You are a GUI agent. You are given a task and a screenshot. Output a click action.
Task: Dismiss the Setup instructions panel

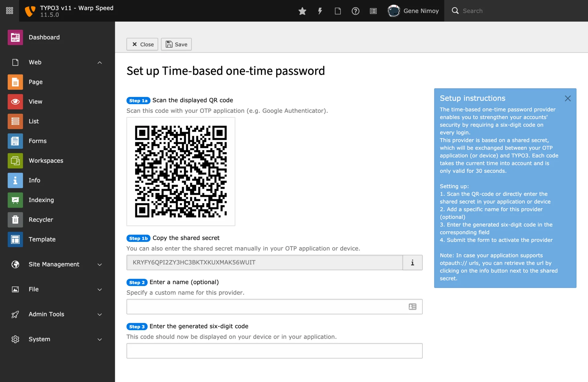567,98
